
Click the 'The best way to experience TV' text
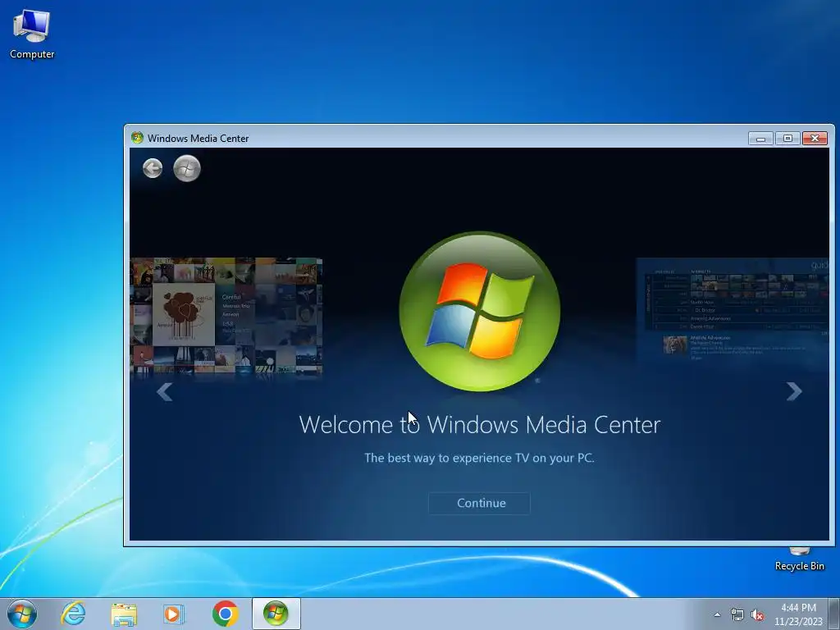479,458
